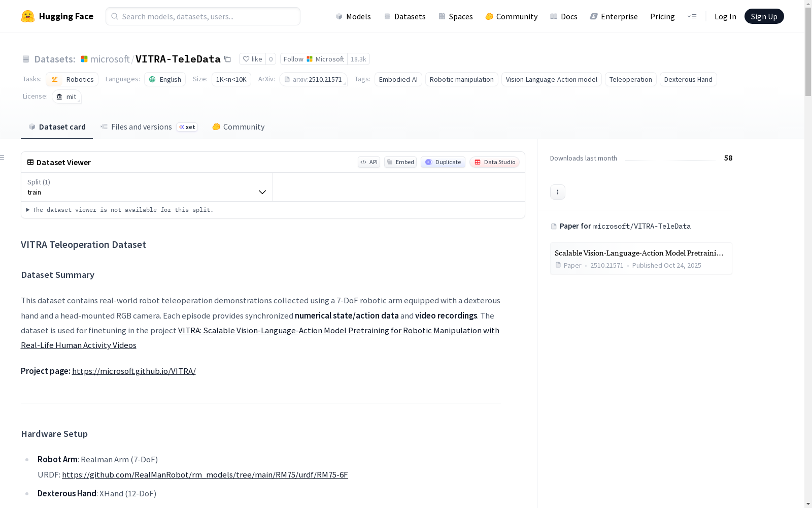Click the Dataset Summary heading
Image resolution: width=812 pixels, height=508 pixels.
click(58, 275)
